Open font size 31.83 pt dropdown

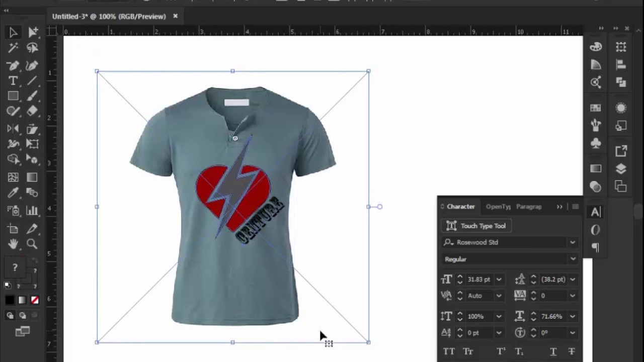[499, 280]
